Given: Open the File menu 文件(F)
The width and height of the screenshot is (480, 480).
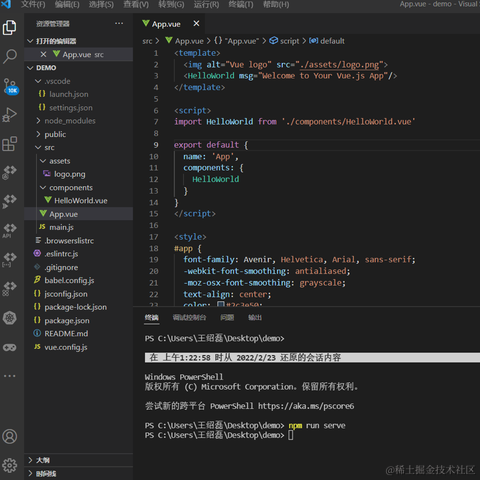Looking at the screenshot, I should coord(33,5).
